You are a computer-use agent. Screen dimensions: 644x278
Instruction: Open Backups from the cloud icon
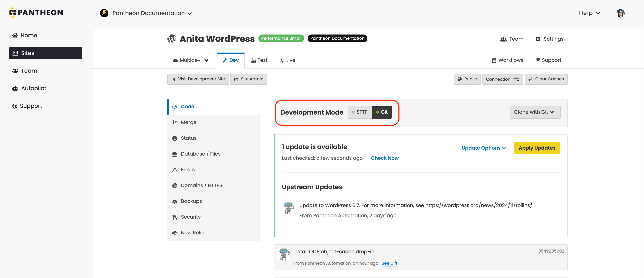tap(175, 202)
